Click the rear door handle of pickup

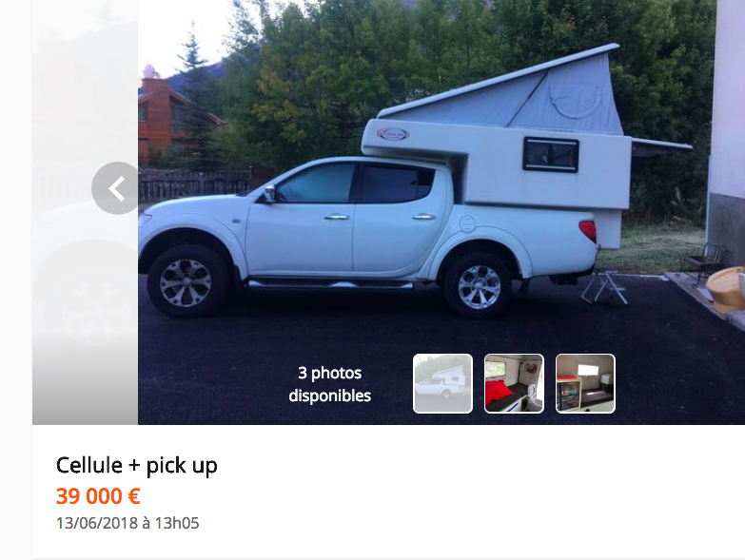click(x=423, y=217)
